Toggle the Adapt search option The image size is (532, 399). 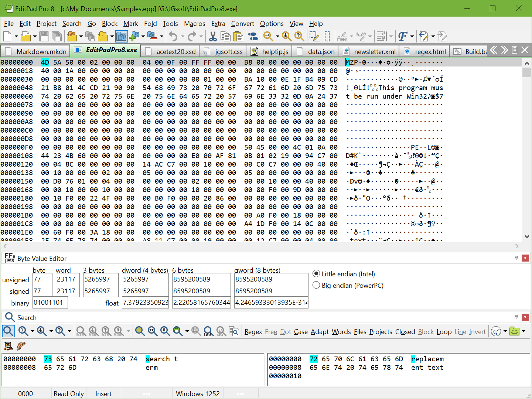point(320,332)
